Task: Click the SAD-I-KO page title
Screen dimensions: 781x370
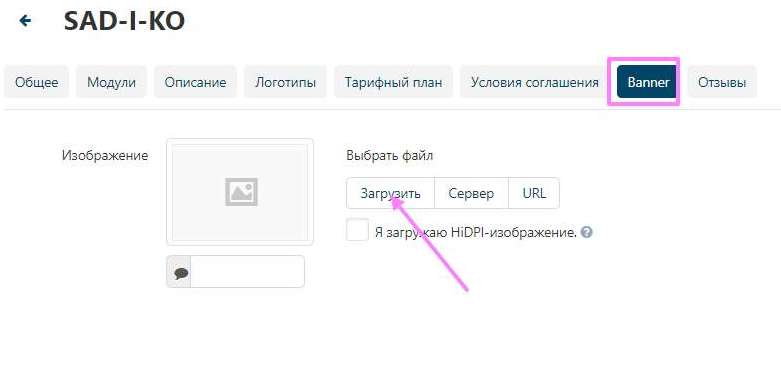Action: (124, 21)
